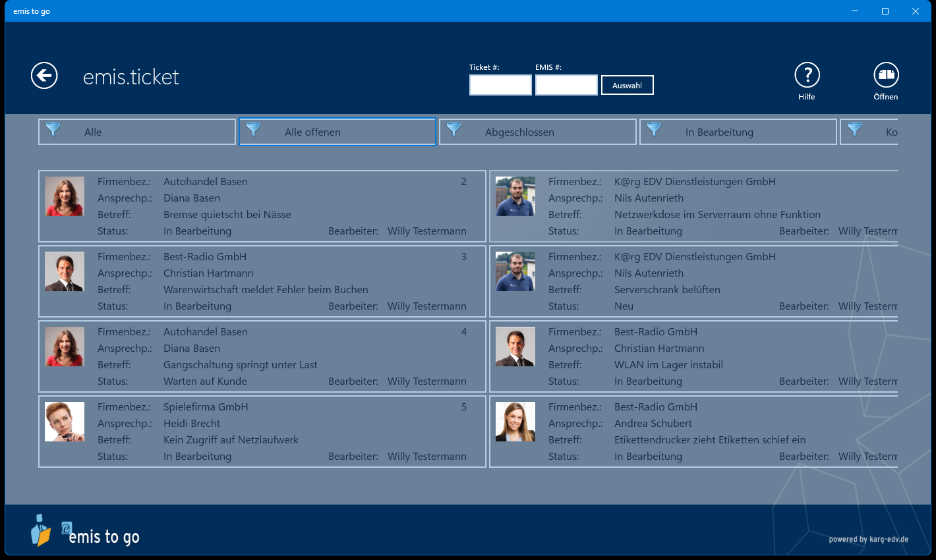Image resolution: width=936 pixels, height=560 pixels.
Task: Minimize the emis to go window
Action: (x=855, y=11)
